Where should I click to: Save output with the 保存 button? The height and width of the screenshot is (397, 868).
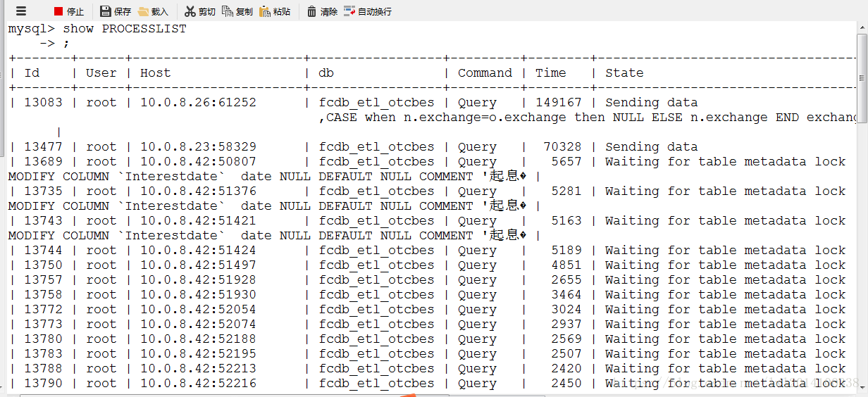point(116,11)
